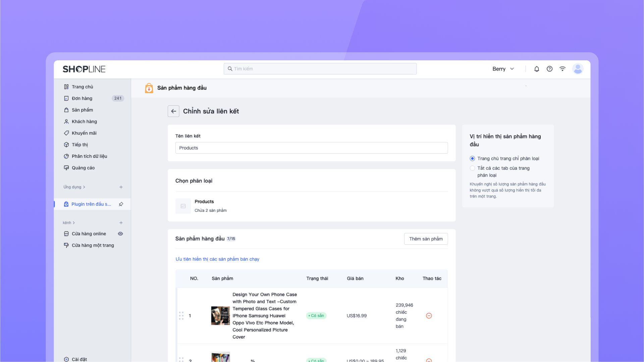Click the notification bell icon
Image resolution: width=644 pixels, height=362 pixels.
coord(537,69)
